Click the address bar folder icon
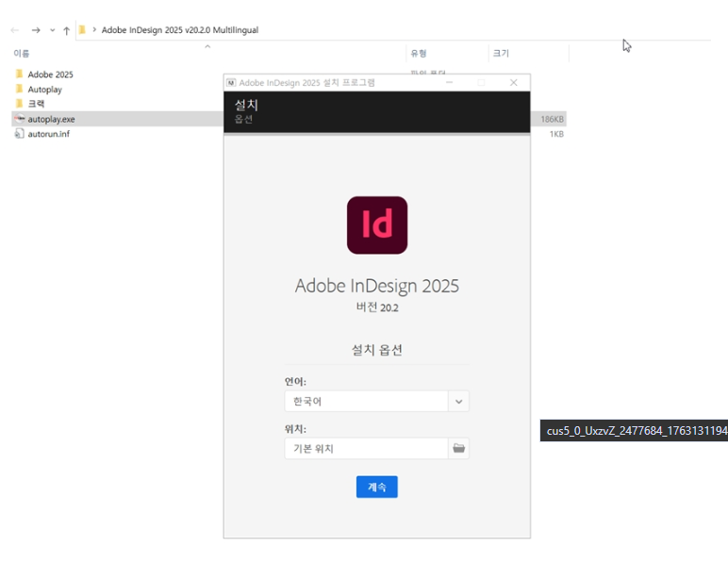The image size is (728, 563). point(82,30)
